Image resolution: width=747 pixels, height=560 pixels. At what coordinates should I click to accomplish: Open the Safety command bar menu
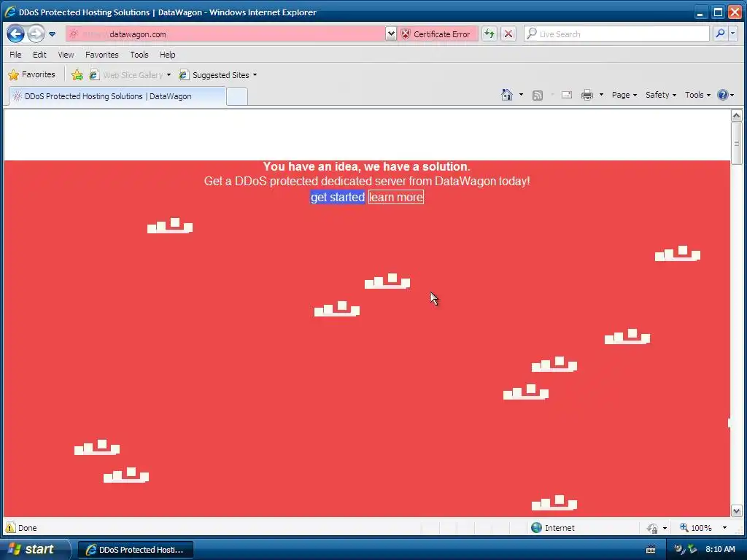click(x=661, y=95)
